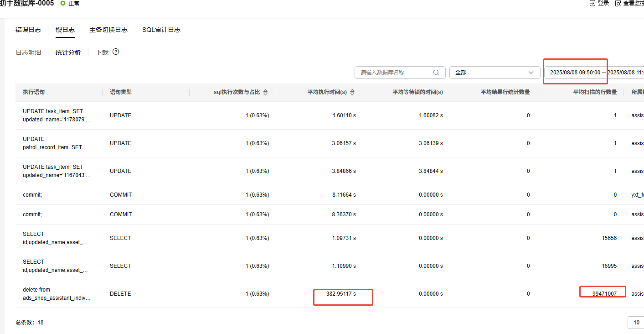Open the page size dropdown showing 10

(x=636, y=323)
